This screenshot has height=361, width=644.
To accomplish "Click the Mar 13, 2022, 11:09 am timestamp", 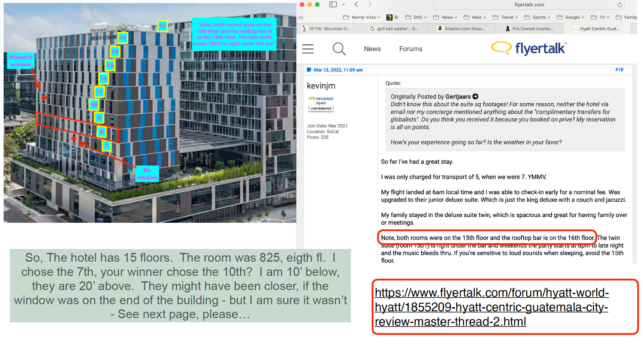I will 338,70.
